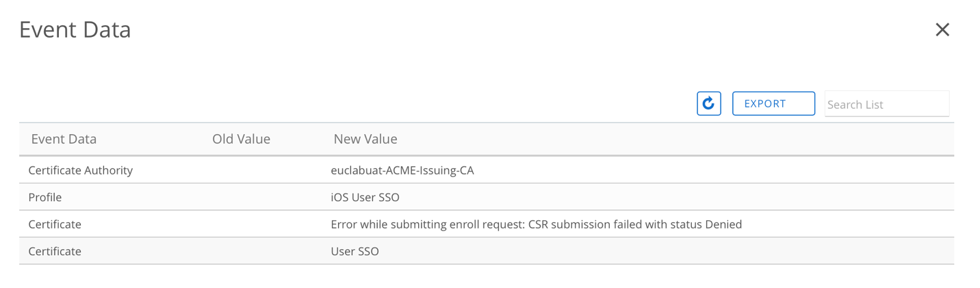
Task: Click the Event Data dialog title
Action: (x=75, y=29)
